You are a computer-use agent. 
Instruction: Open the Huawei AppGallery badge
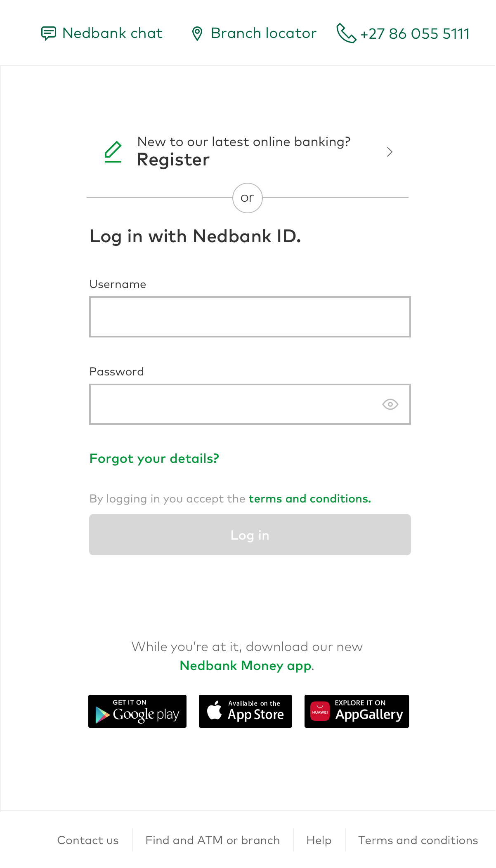tap(357, 711)
